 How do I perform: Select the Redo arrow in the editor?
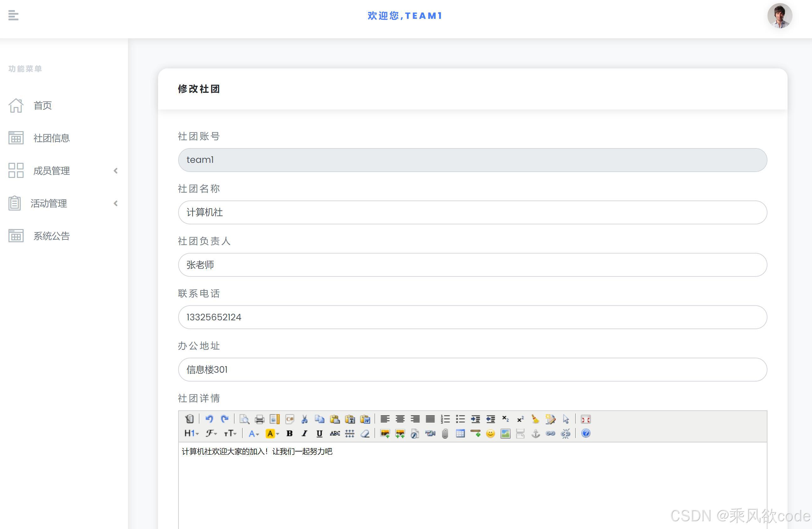225,419
